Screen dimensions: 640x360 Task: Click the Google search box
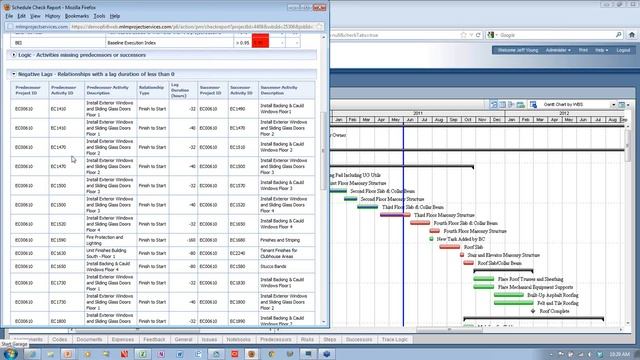pos(556,35)
